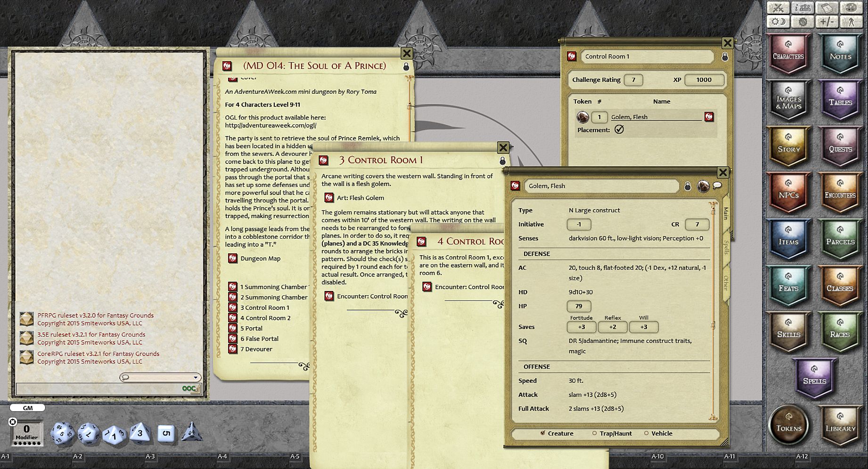Select the Creature radio option
The height and width of the screenshot is (469, 868).
543,433
